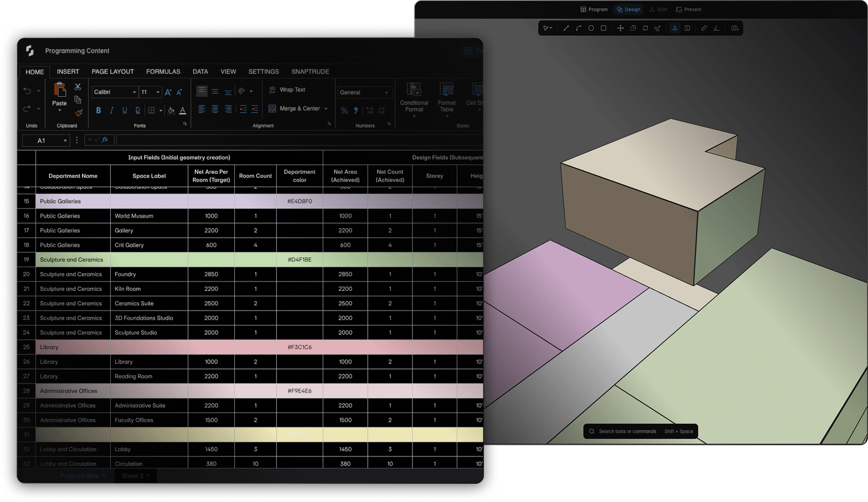The image size is (868, 502).
Task: Click the Paste button
Action: pyautogui.click(x=60, y=97)
